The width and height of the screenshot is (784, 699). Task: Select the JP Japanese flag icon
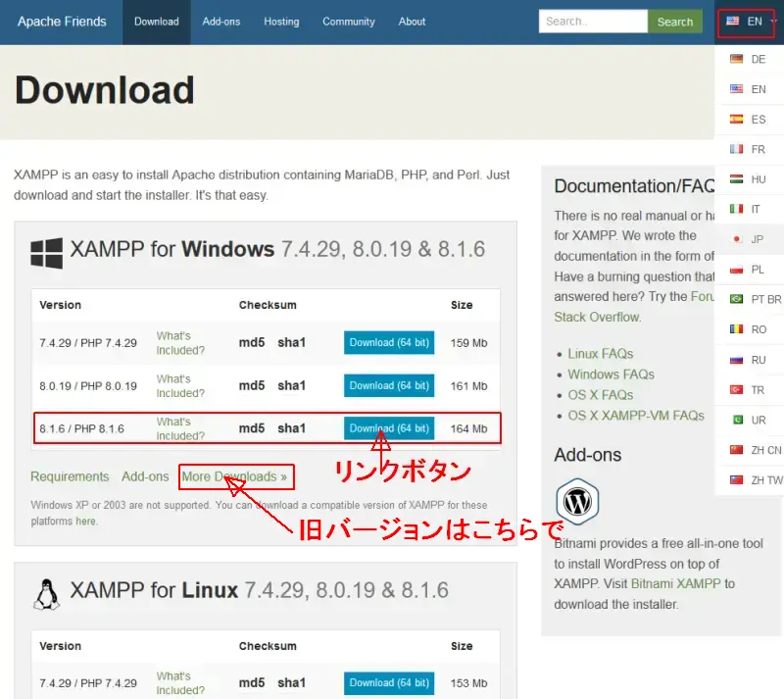(736, 239)
